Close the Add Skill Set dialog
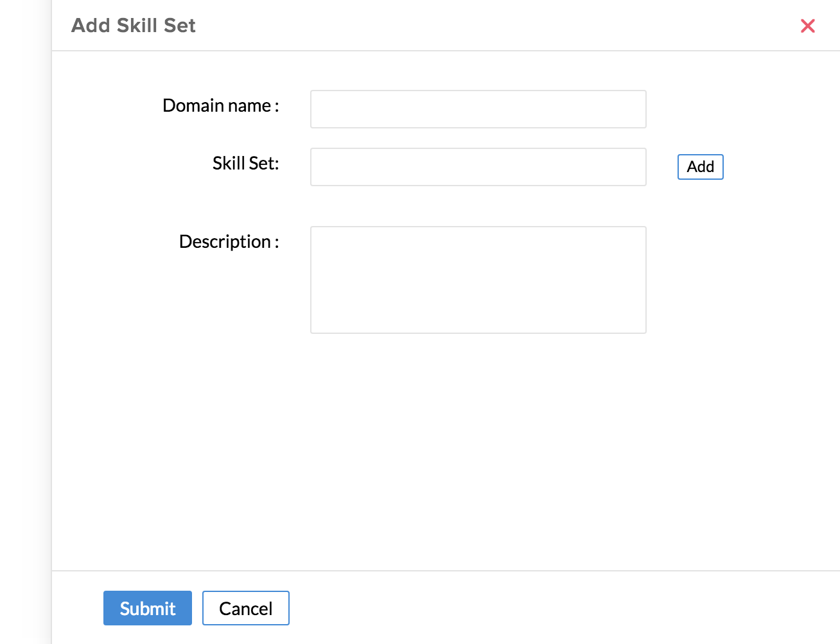 point(807,26)
